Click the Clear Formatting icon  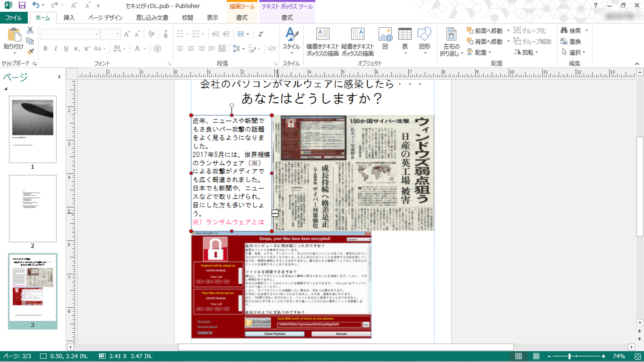coord(151,34)
